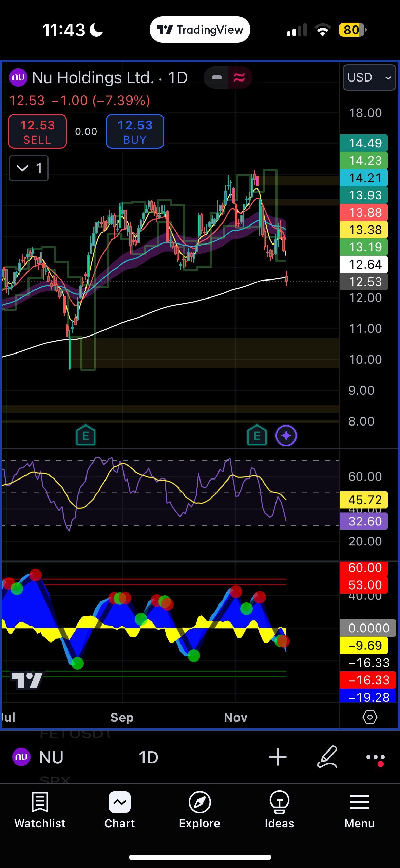Tap the cellular signal bars
The image size is (400, 868).
point(297,30)
